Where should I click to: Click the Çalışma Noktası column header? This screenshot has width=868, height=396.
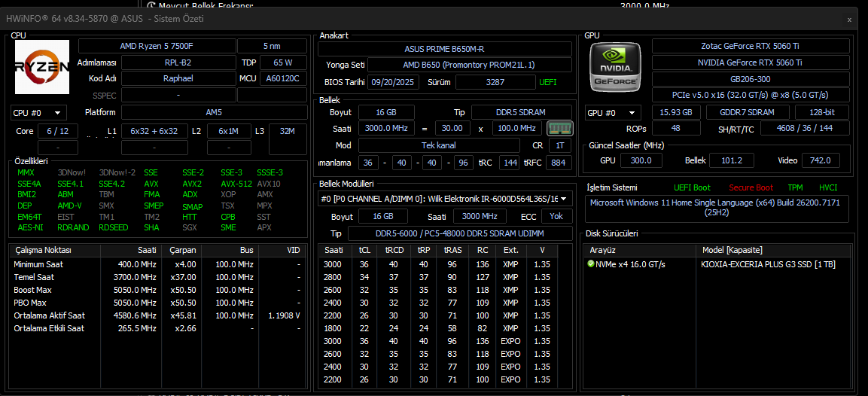(56, 251)
